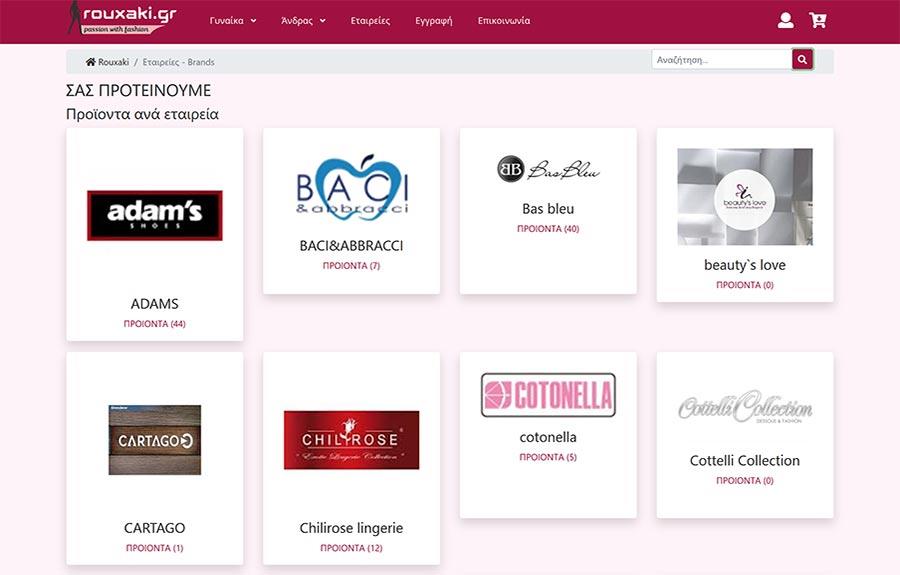Open the Baci & Abbracci logo image
This screenshot has height=575, width=900.
[x=352, y=188]
